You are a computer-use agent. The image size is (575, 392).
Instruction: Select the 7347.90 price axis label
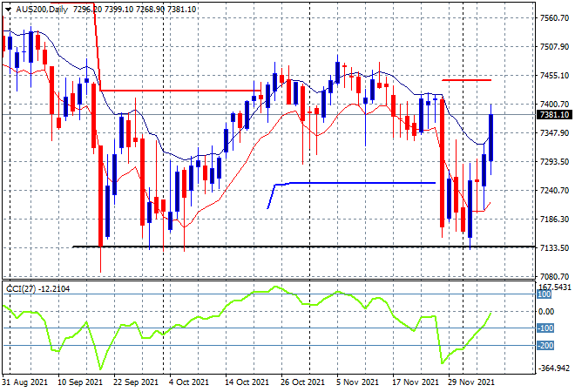pos(554,132)
